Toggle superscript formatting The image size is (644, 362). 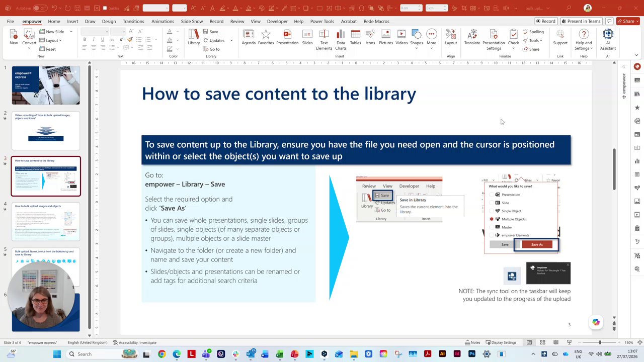coord(121,40)
